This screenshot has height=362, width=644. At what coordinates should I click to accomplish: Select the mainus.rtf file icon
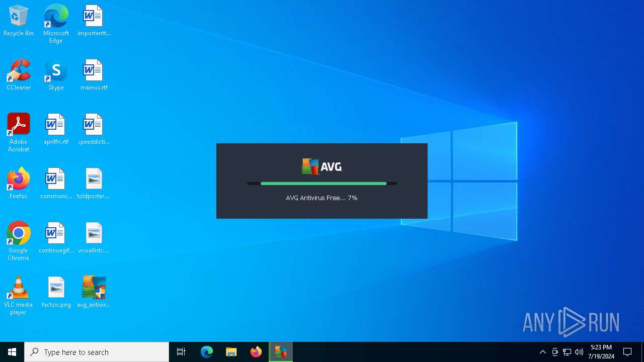click(x=94, y=75)
